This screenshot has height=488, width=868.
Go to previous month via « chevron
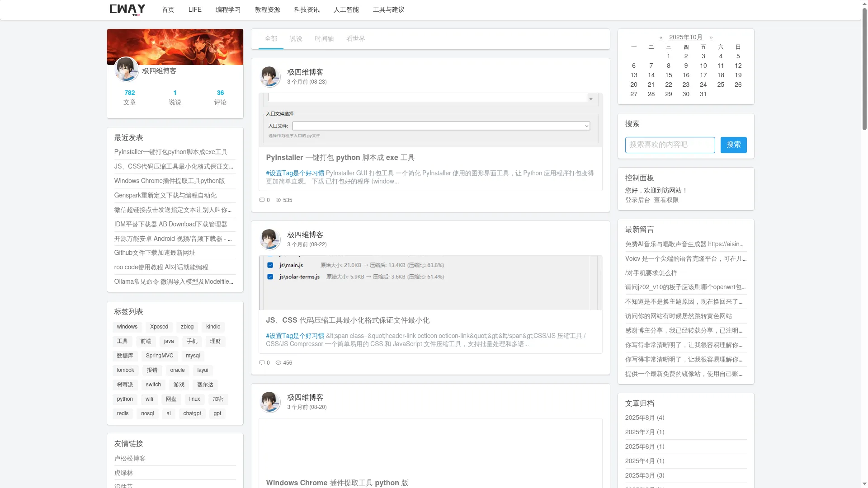(661, 37)
